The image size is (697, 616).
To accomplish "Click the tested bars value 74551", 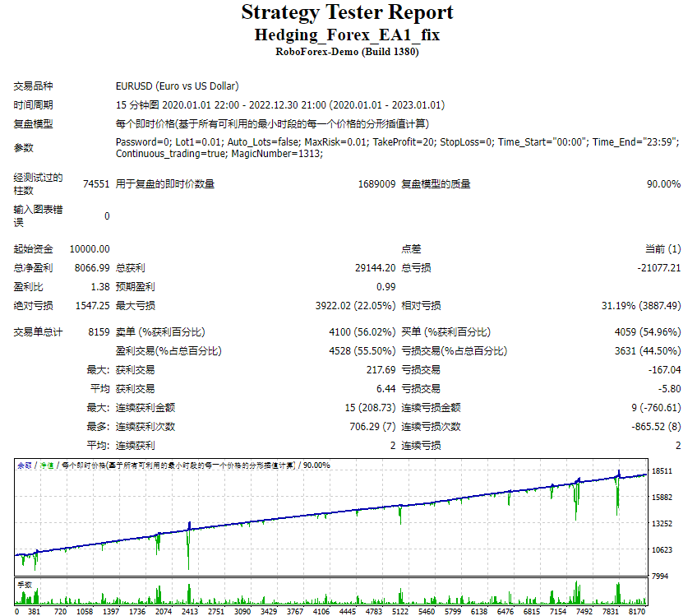I will pyautogui.click(x=98, y=183).
